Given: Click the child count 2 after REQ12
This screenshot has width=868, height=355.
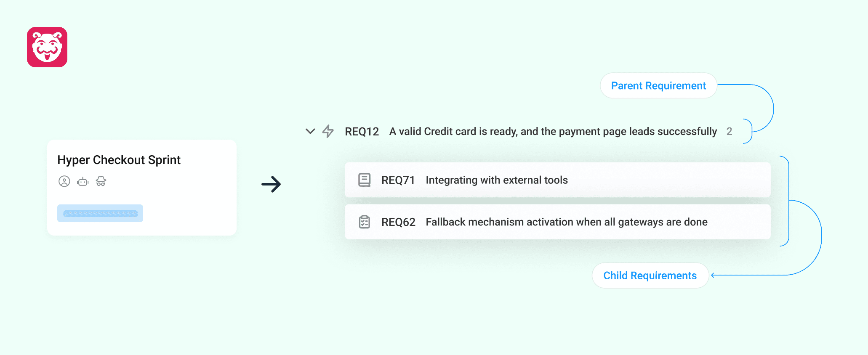Looking at the screenshot, I should coord(729,132).
